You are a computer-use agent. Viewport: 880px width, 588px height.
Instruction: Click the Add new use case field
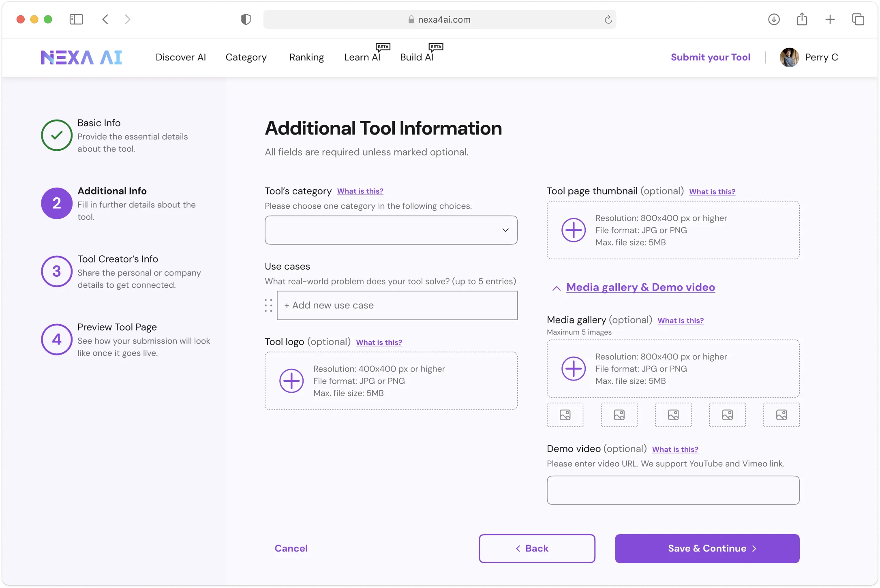click(x=397, y=306)
